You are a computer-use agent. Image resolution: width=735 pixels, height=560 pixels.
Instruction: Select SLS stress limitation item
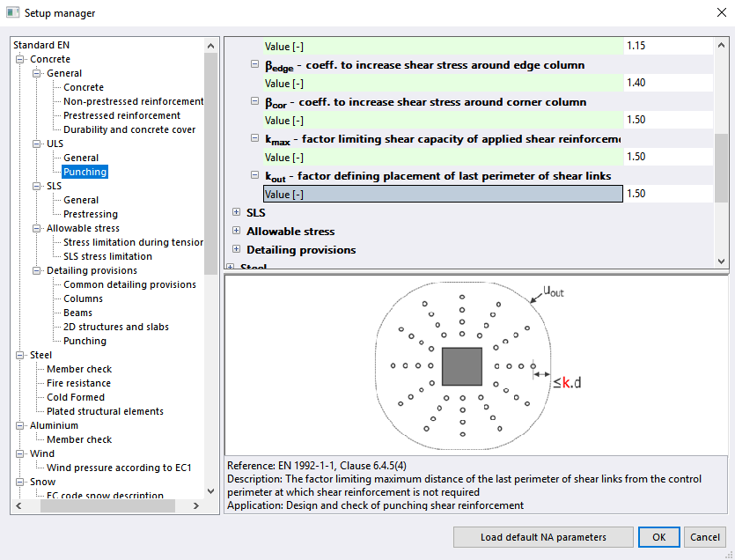click(107, 256)
